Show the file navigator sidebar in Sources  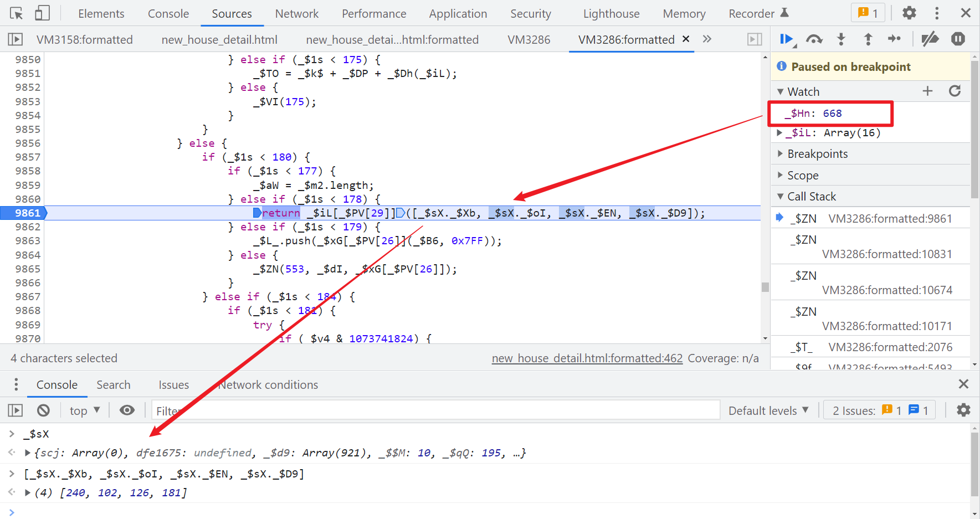[x=16, y=39]
